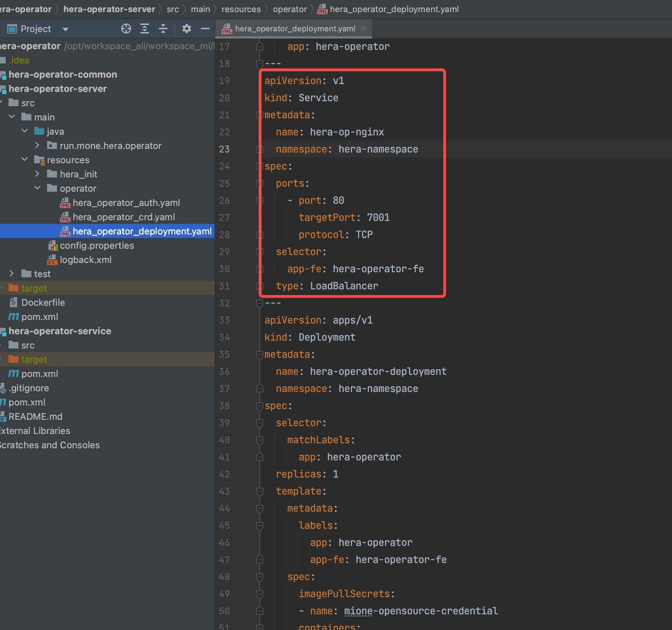Image resolution: width=672 pixels, height=630 pixels.
Task: Collapse the java folder chevron
Action: tap(25, 131)
